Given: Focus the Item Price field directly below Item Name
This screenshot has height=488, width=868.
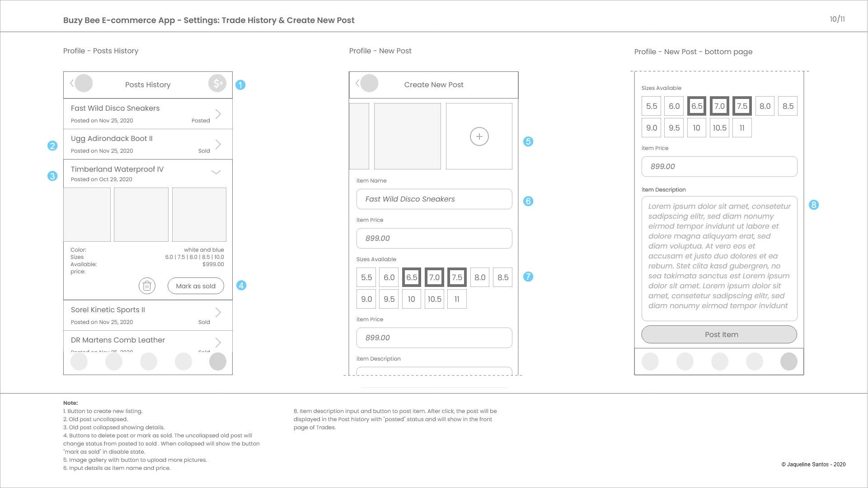Looking at the screenshot, I should tap(434, 239).
